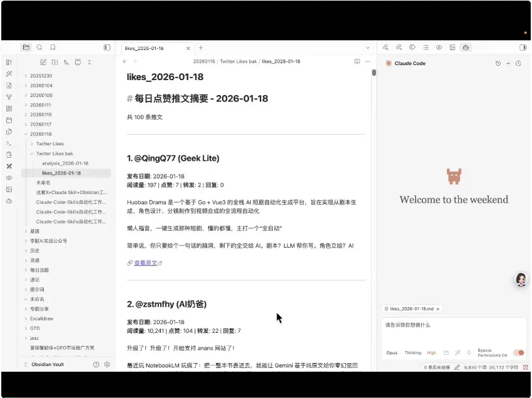Image resolution: width=532 pixels, height=398 pixels.
Task: Collapse the Twitter Likes bak folder
Action: pos(32,154)
